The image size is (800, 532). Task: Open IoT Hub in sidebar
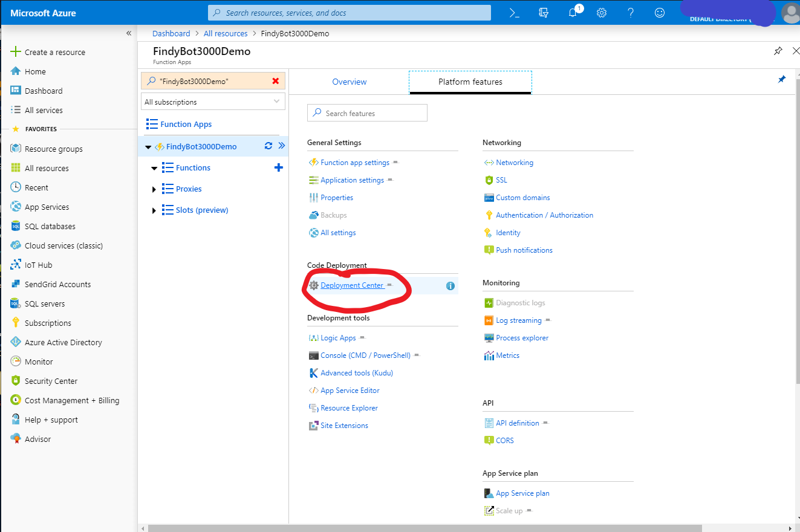tap(38, 265)
